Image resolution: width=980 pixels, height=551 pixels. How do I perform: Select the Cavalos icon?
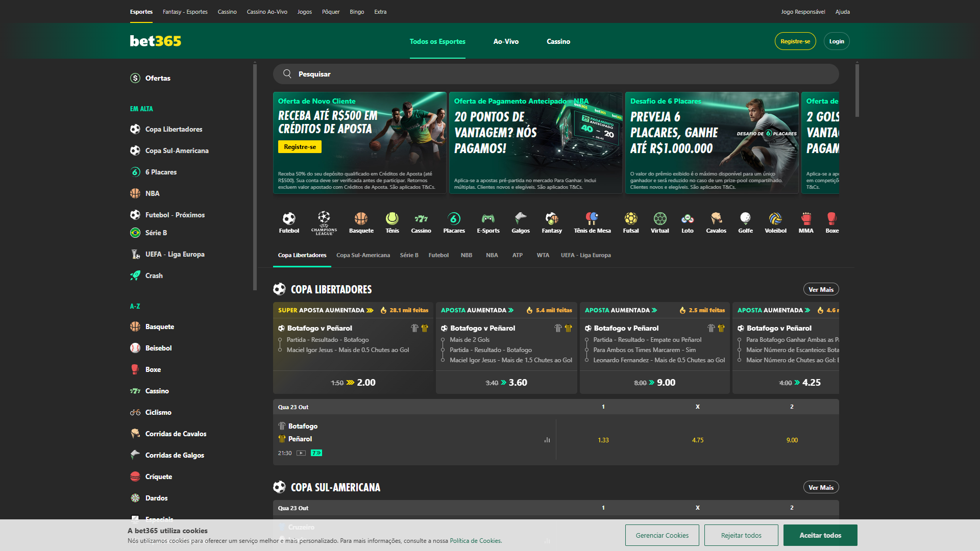716,222
